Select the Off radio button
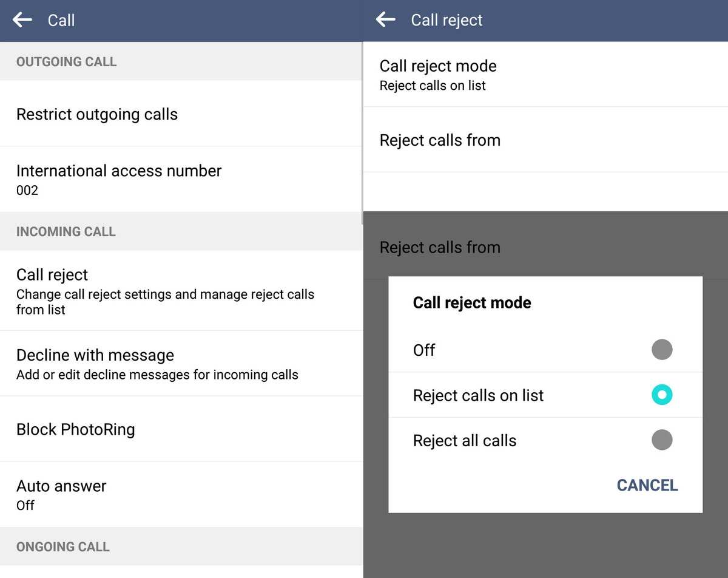Image resolution: width=728 pixels, height=578 pixels. 661,350
